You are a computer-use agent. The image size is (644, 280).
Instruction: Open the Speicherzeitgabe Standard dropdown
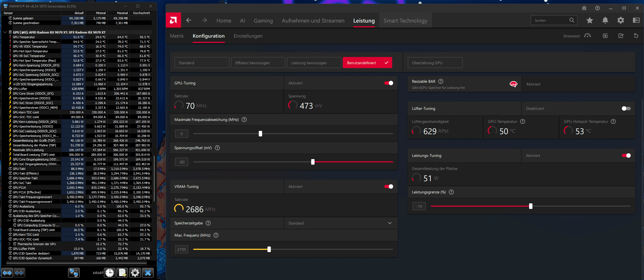pyautogui.click(x=341, y=223)
